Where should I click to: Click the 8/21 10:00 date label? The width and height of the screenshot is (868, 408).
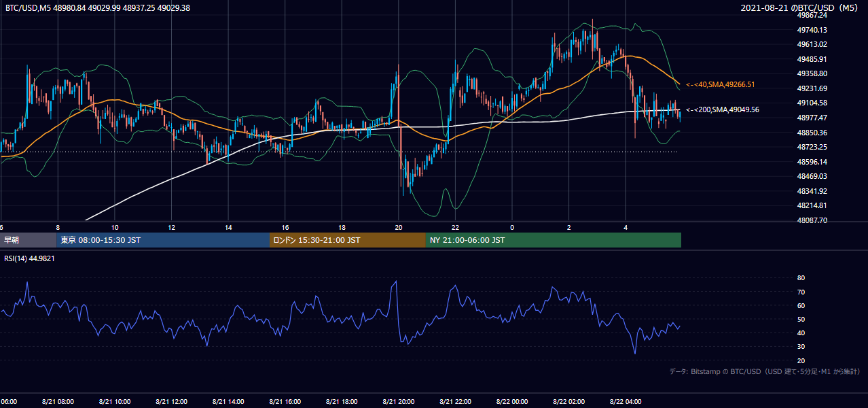coord(115,402)
